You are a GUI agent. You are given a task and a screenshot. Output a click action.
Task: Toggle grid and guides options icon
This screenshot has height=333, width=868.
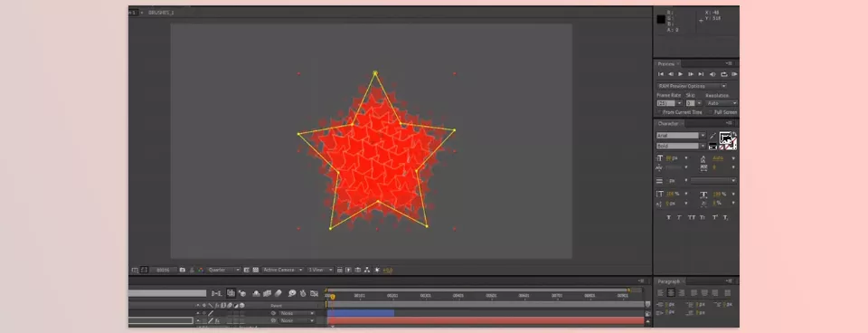135,270
